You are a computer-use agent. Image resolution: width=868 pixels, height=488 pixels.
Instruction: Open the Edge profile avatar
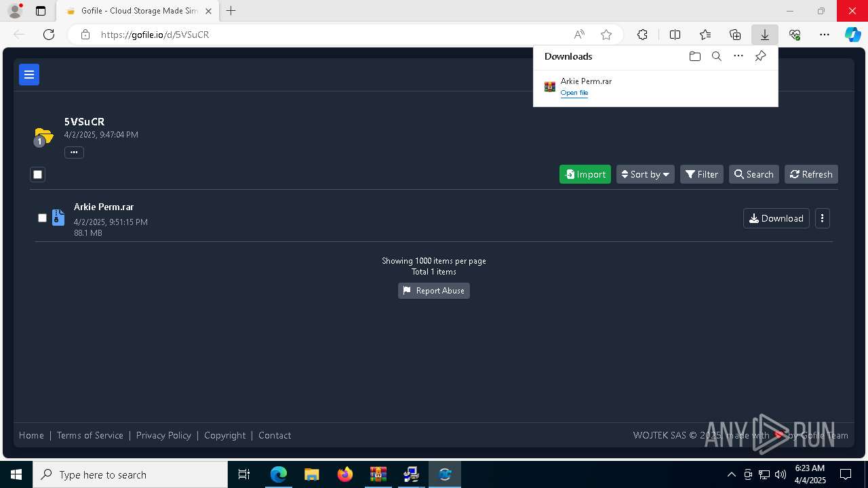[x=15, y=11]
